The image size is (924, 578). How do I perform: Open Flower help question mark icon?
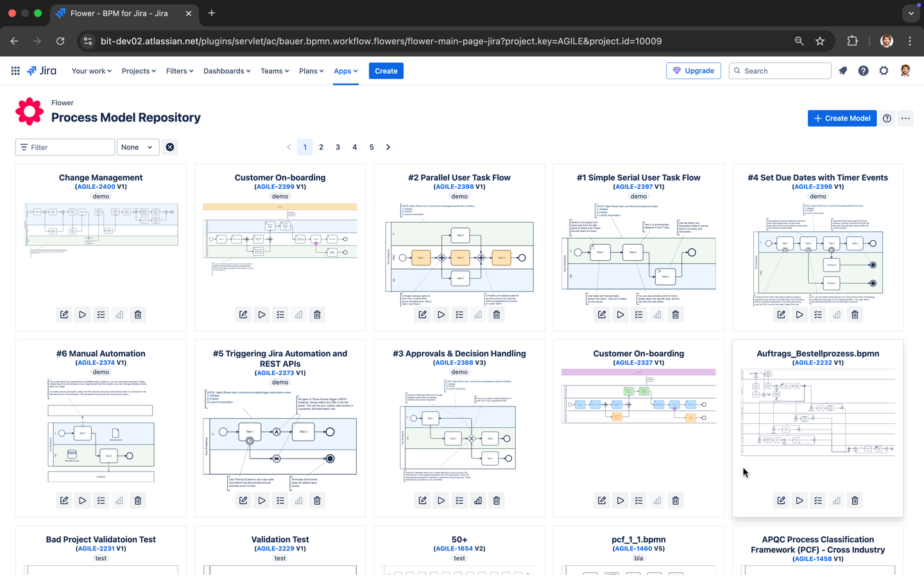point(887,118)
